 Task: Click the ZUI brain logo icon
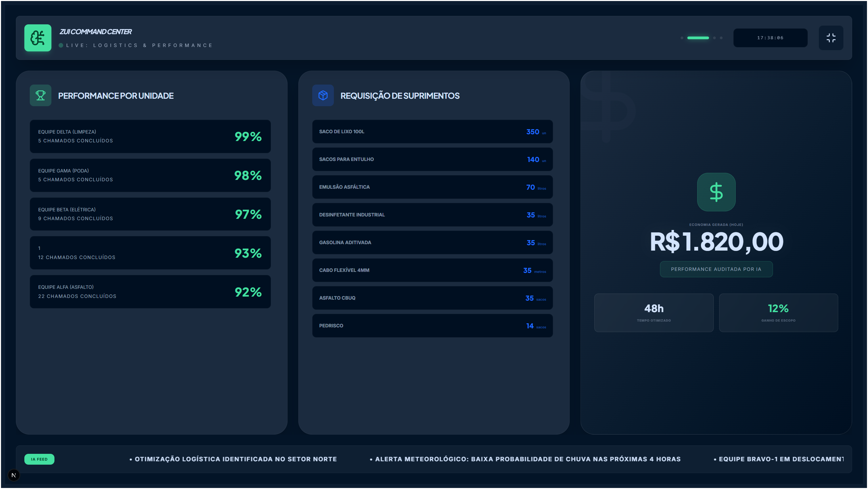[38, 38]
